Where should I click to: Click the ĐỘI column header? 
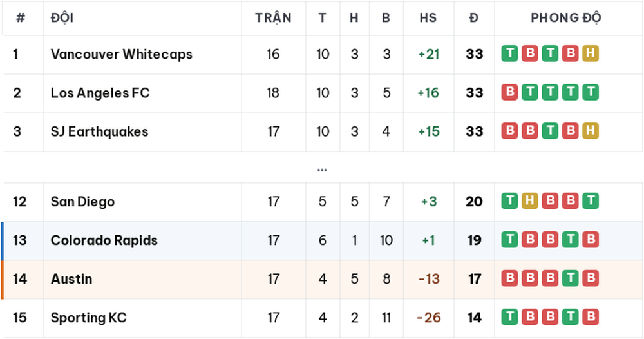[62, 17]
